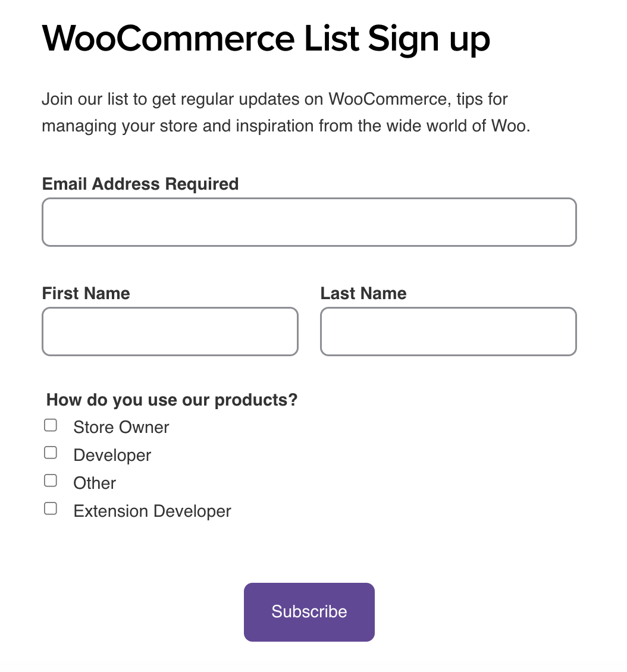
Task: Click the Extension Developer label
Action: click(x=152, y=510)
